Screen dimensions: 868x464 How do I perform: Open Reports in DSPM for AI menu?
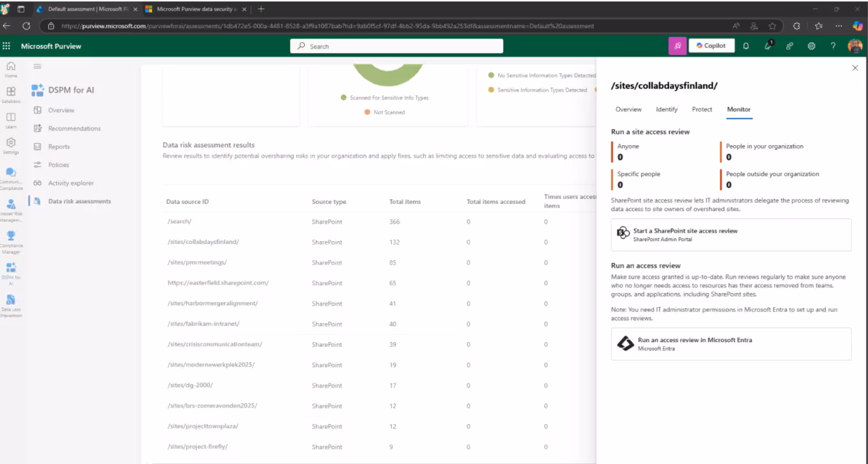(59, 146)
